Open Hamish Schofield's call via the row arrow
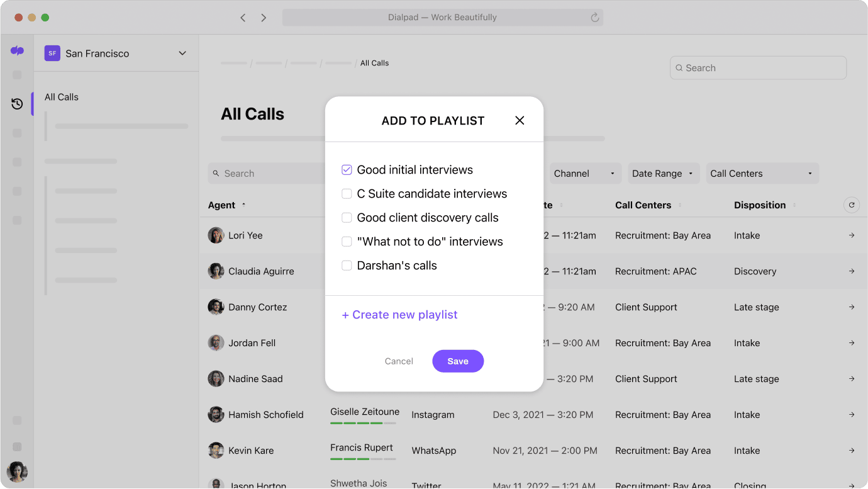Viewport: 868px width, 489px height. click(851, 415)
